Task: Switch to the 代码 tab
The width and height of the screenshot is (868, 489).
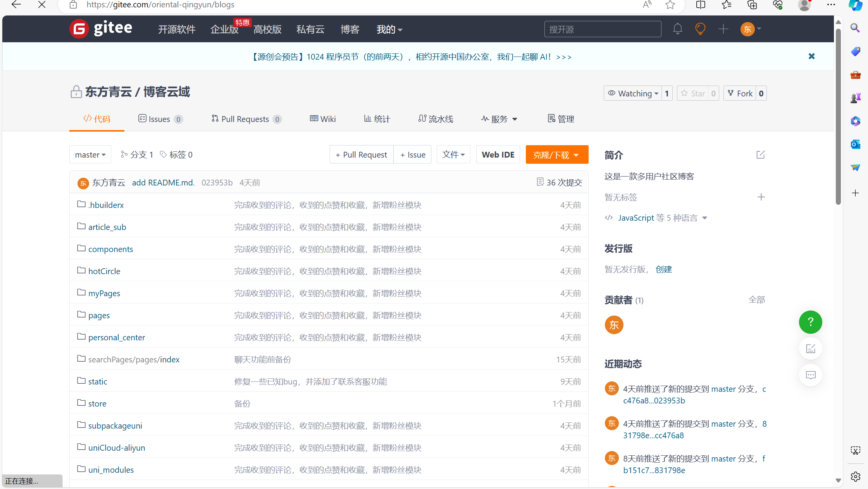Action: click(x=97, y=119)
